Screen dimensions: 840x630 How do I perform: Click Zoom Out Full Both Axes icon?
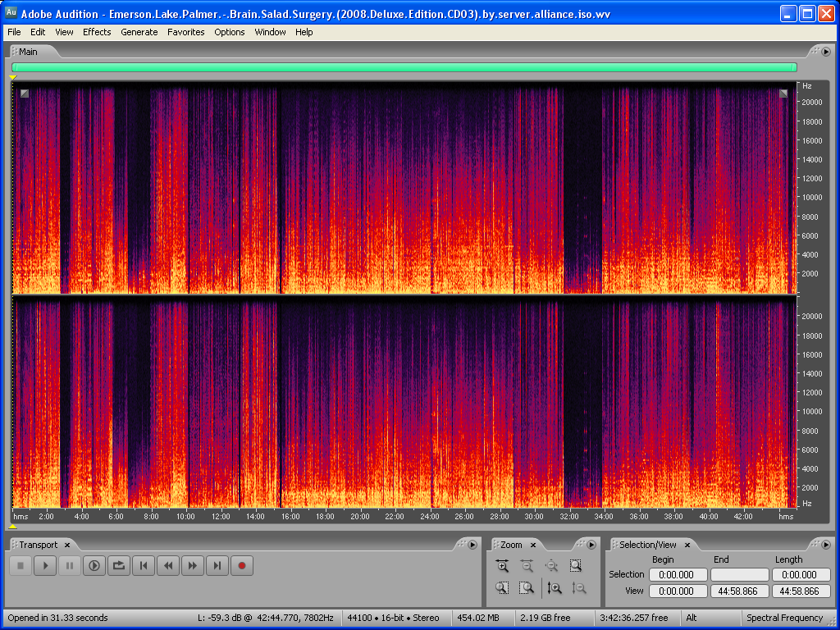tap(551, 566)
